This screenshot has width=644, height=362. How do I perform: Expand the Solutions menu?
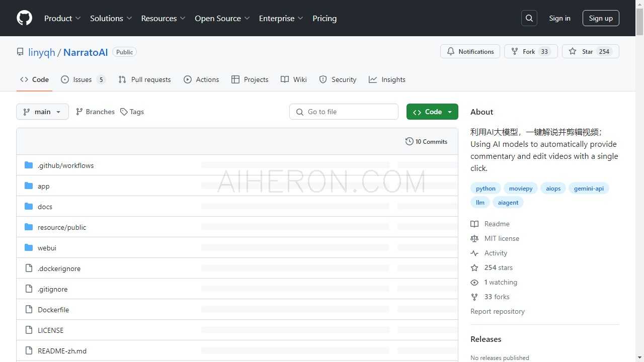[x=111, y=18]
